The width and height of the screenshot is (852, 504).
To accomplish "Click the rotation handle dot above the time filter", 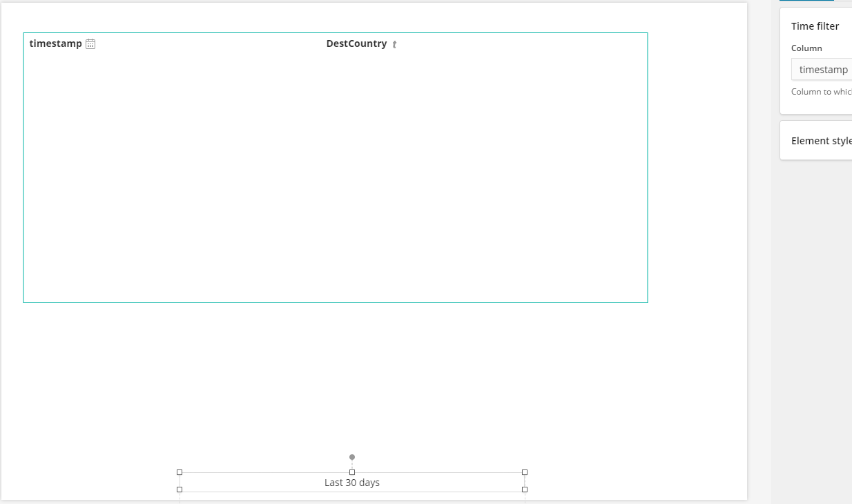I will [x=352, y=457].
